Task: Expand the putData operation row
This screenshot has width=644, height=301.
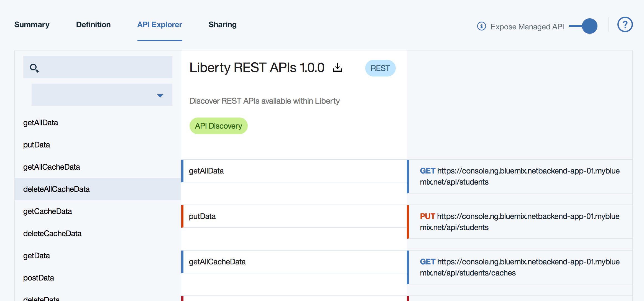Action: point(294,216)
